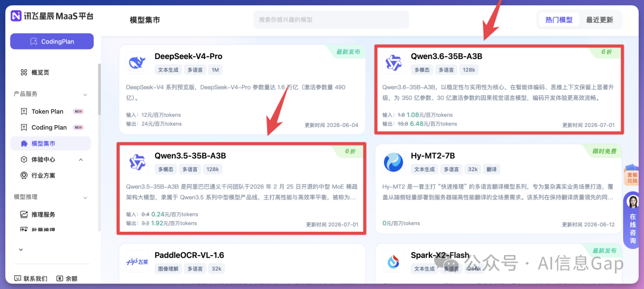Image resolution: width=644 pixels, height=289 pixels.
Task: Open the Spark-X2-Flash model title
Action: 440,256
